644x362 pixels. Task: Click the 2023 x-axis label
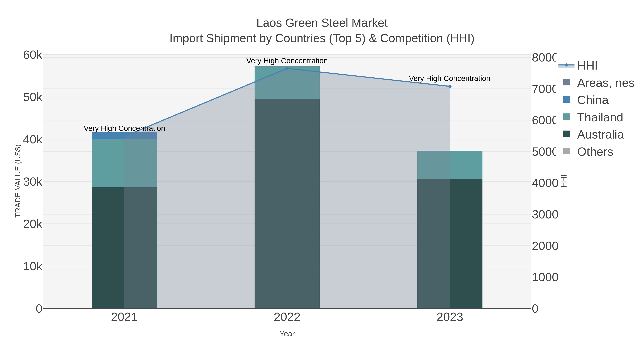pos(450,317)
